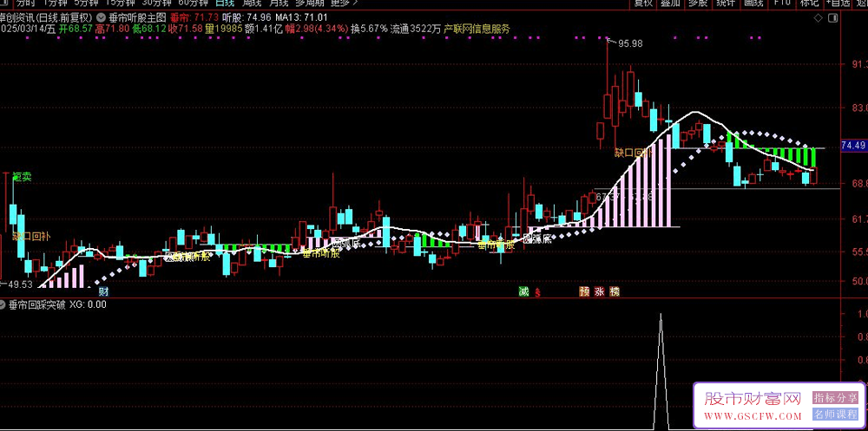This screenshot has height=431, width=868.
Task: Click the 缺口回补 label near the peak
Action: point(634,153)
